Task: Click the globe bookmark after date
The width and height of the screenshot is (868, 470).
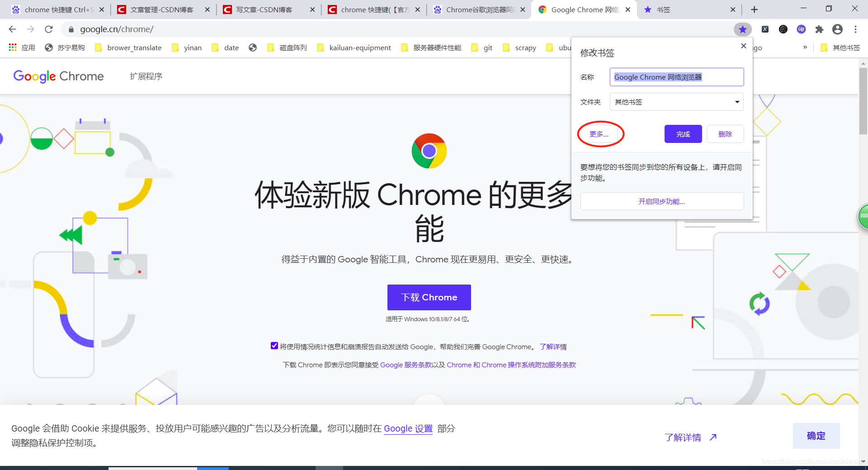Action: click(x=253, y=47)
